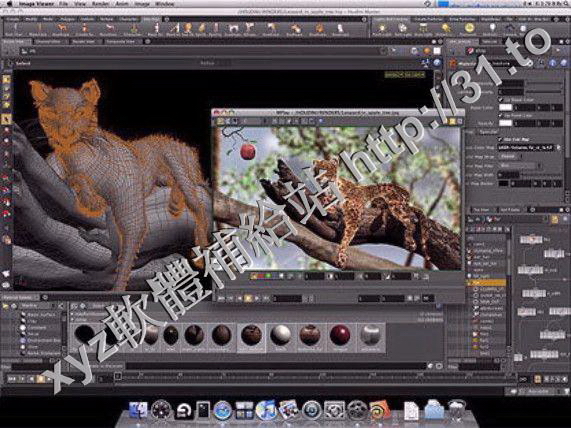Click play in the MPlay image window
This screenshot has width=571, height=428.
point(257,298)
